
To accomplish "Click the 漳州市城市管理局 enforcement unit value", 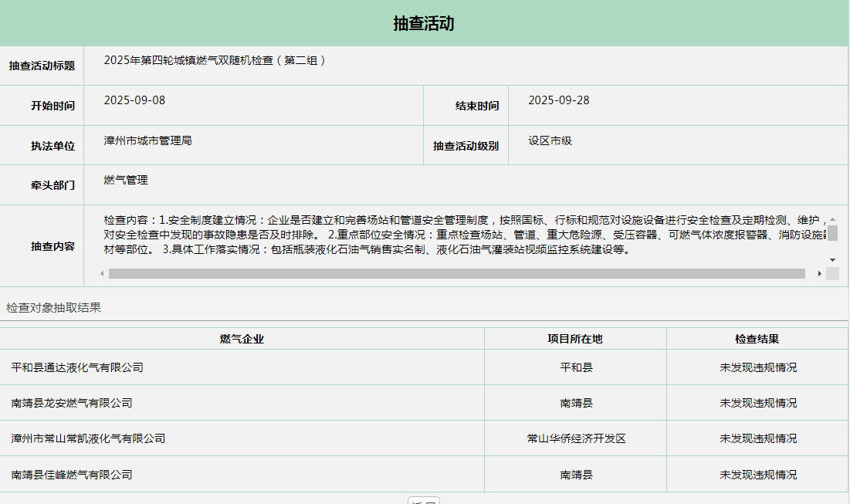I will tap(147, 140).
